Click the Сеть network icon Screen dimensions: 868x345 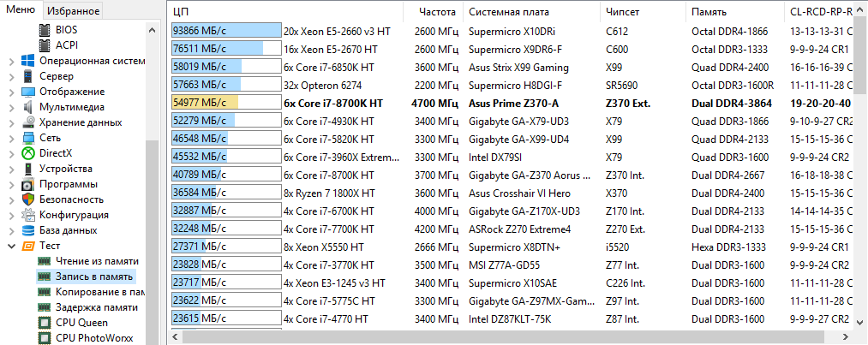click(x=27, y=138)
